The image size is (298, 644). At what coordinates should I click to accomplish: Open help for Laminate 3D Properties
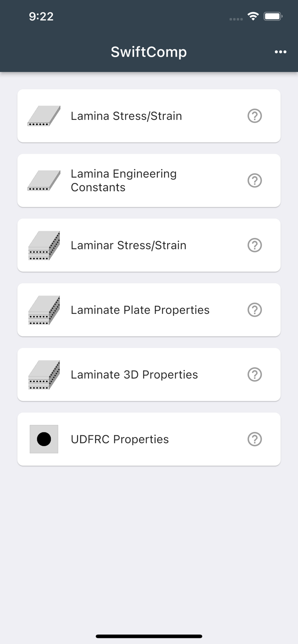(255, 374)
